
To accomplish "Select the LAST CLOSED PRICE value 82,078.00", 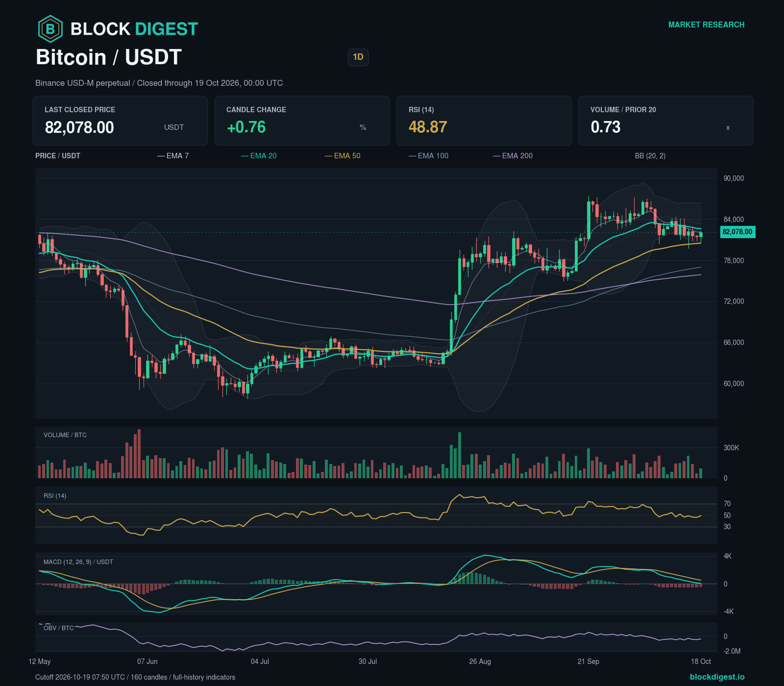I will [79, 127].
